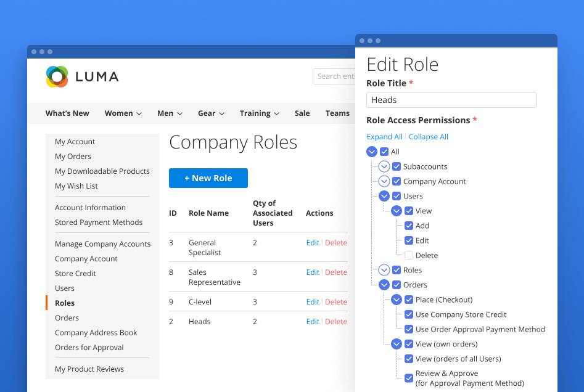
Task: Delete the Sales Representative role
Action: [335, 272]
